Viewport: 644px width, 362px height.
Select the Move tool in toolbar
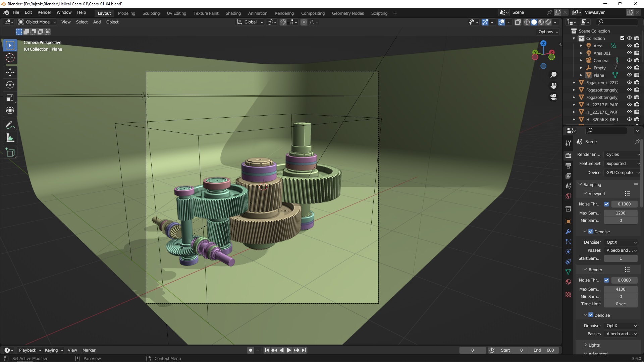10,72
